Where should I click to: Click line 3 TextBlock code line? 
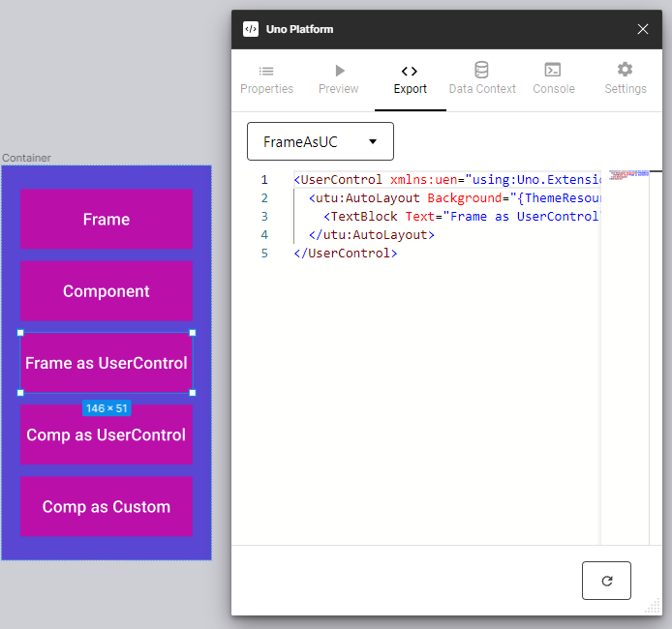(x=445, y=217)
